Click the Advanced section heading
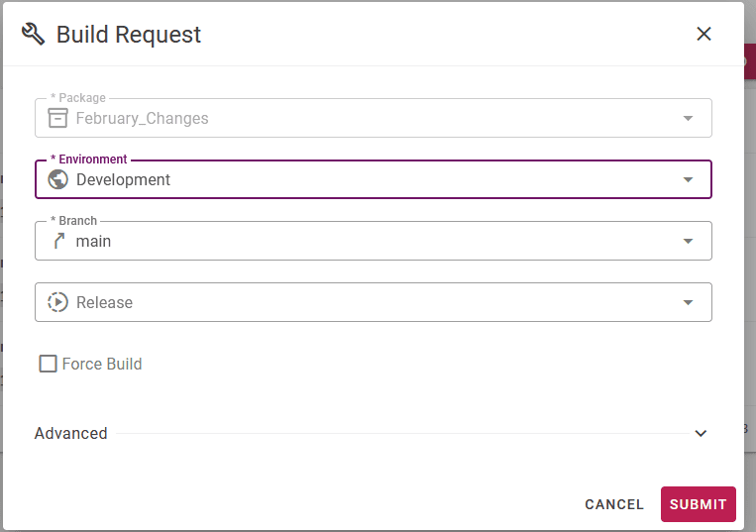756x532 pixels. [71, 433]
